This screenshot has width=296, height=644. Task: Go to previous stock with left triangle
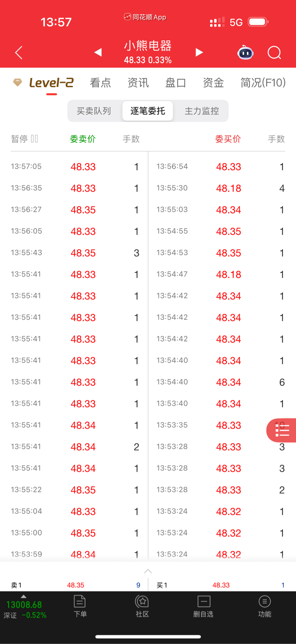point(98,52)
